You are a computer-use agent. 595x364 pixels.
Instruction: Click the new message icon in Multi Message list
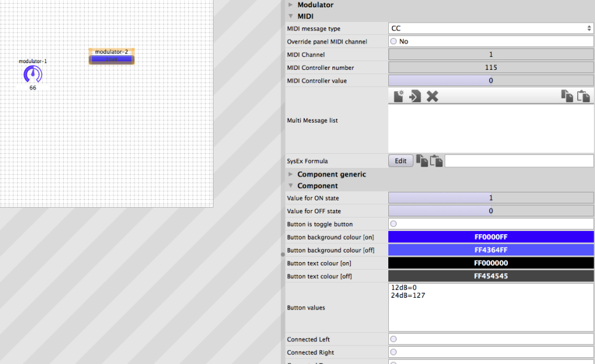[399, 96]
